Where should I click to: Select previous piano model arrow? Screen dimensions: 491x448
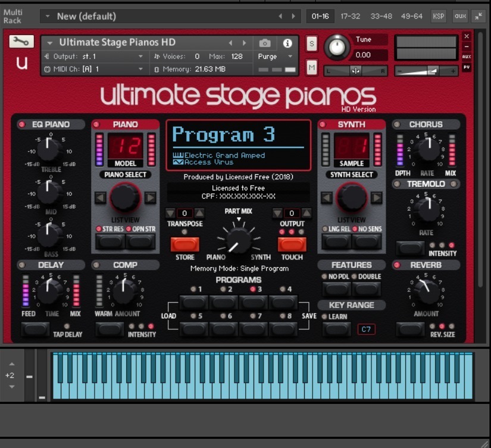101,198
